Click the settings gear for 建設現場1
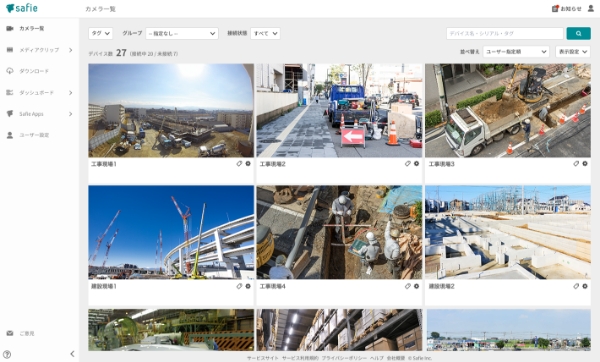The height and width of the screenshot is (362, 600). [248, 286]
